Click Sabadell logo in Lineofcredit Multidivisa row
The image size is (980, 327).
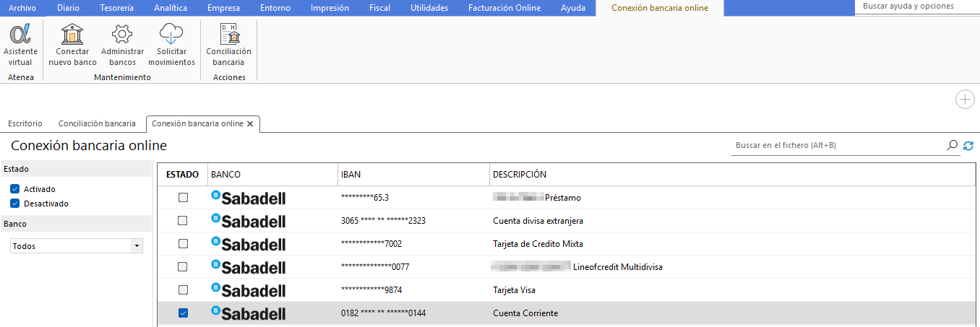(x=248, y=267)
